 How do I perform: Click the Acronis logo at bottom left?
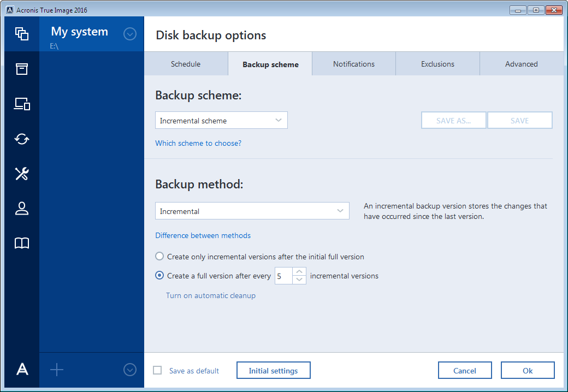point(22,370)
